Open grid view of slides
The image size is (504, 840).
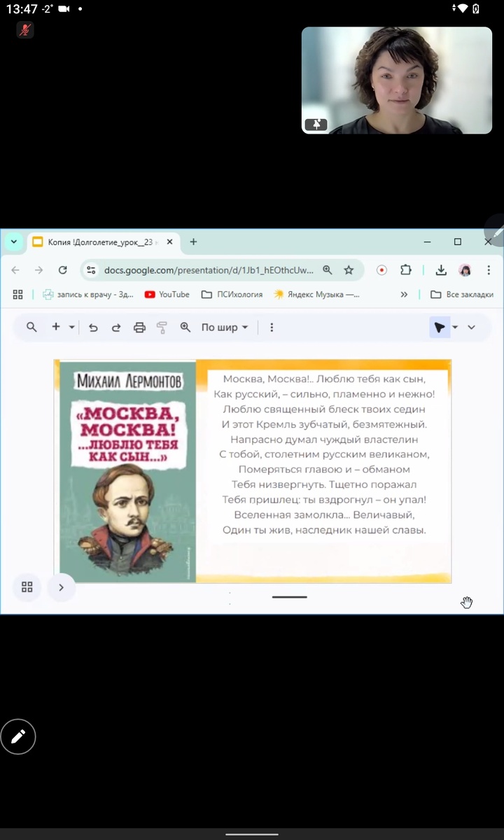click(27, 587)
